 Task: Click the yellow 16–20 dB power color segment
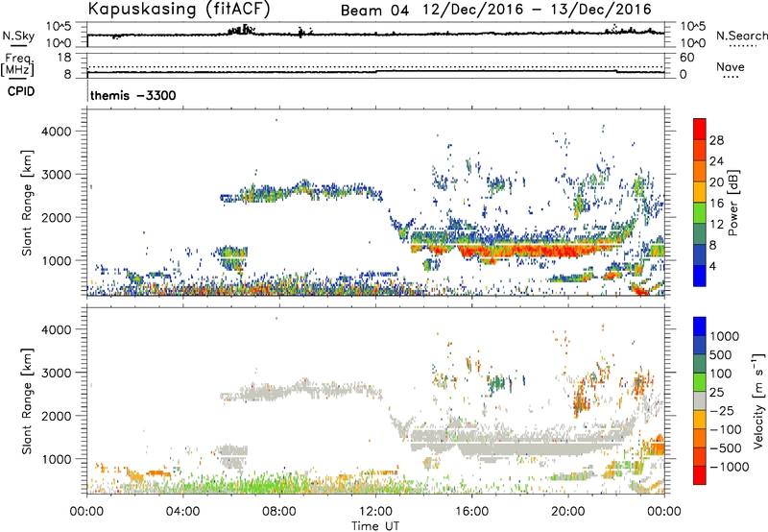pos(700,191)
